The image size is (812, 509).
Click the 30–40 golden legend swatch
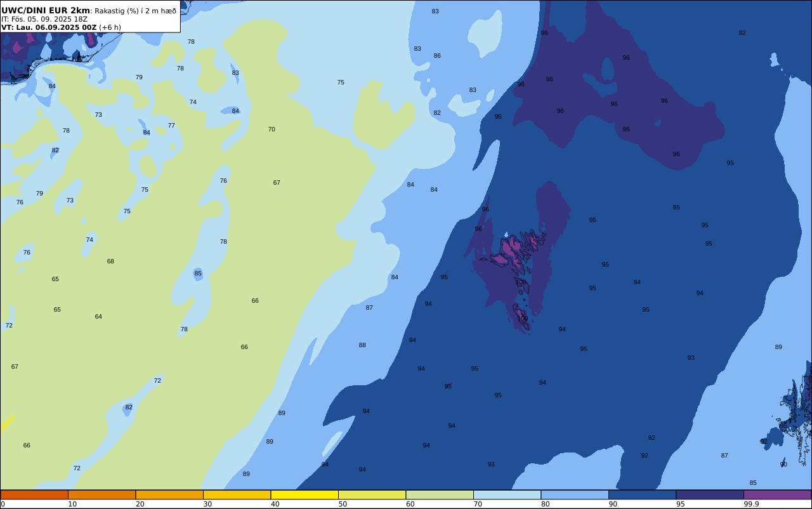pos(237,494)
